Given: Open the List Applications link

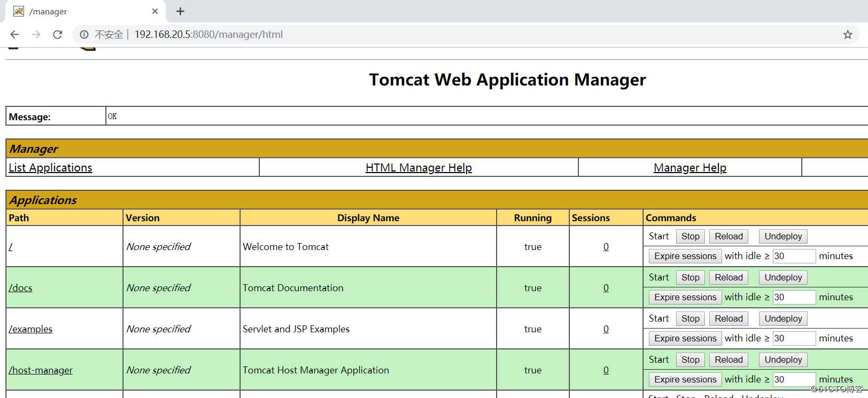Looking at the screenshot, I should pos(50,168).
